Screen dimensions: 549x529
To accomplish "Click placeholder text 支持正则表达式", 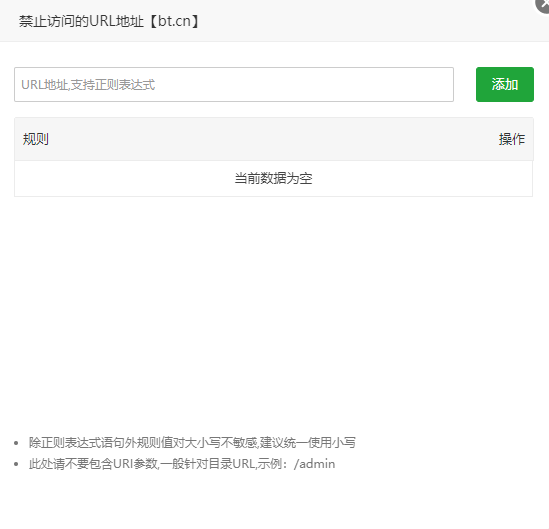I will pos(113,84).
